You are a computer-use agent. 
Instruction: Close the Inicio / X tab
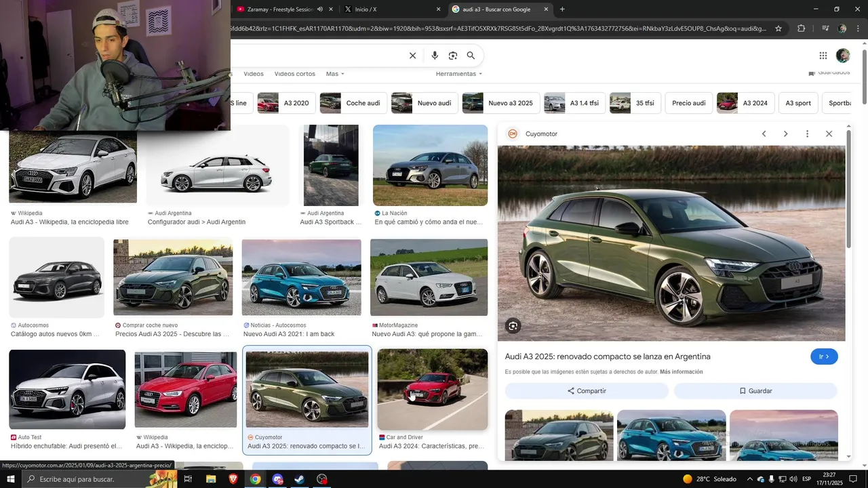click(x=438, y=9)
